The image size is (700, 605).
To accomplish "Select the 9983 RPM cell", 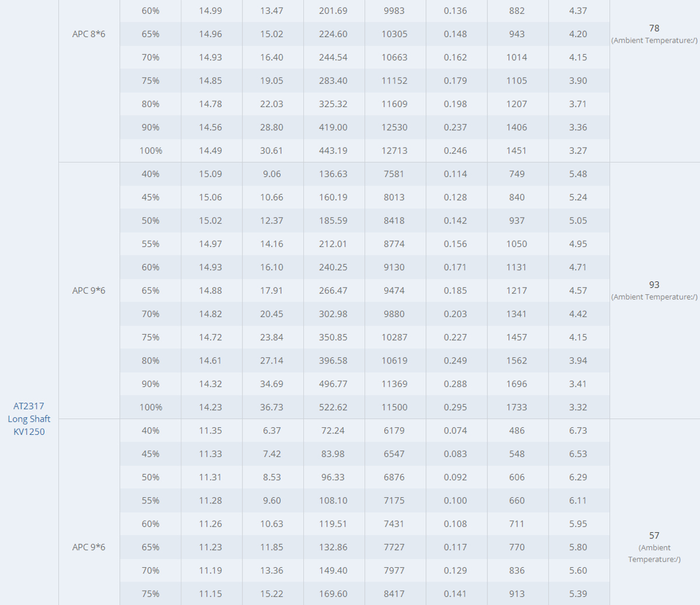I will tap(395, 11).
